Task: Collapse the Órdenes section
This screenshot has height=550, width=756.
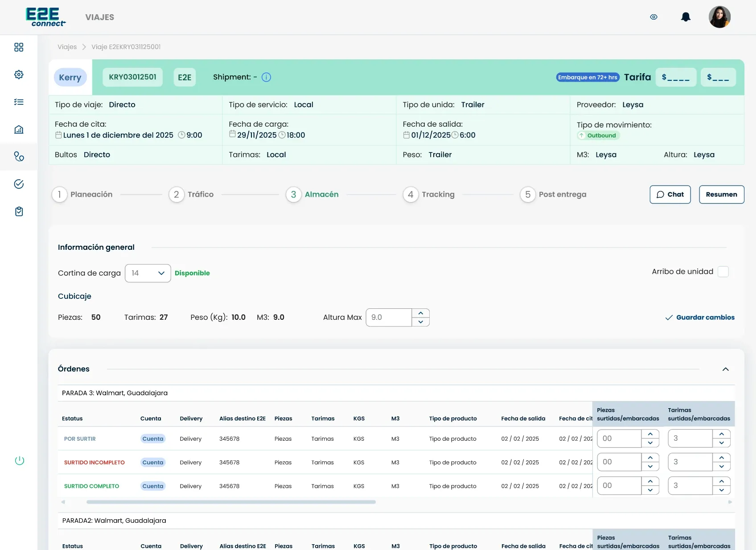Action: [725, 369]
